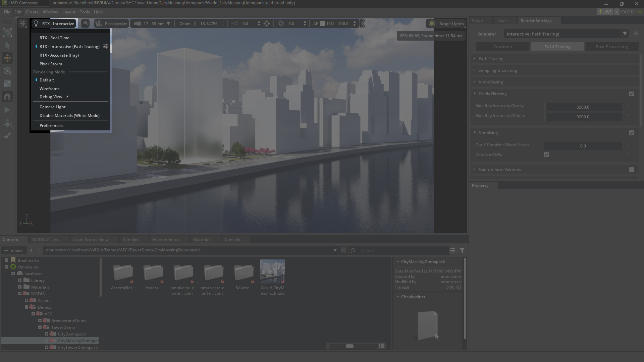Open the Perspective camera menu
This screenshot has height=362, width=644.
(111, 23)
